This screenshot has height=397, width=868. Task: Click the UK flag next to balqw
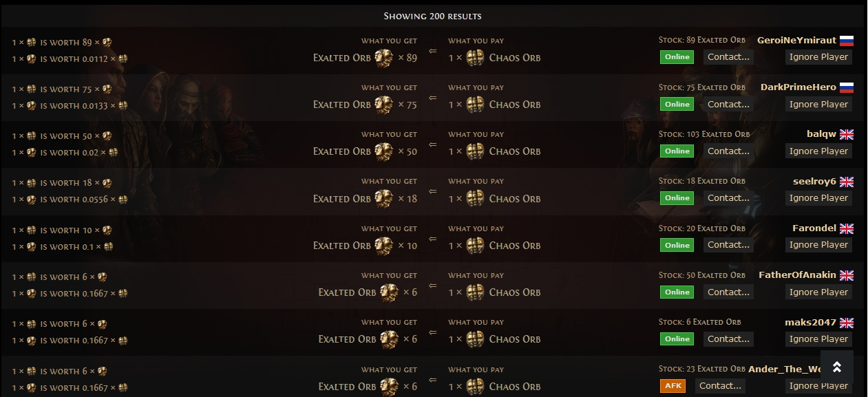847,134
